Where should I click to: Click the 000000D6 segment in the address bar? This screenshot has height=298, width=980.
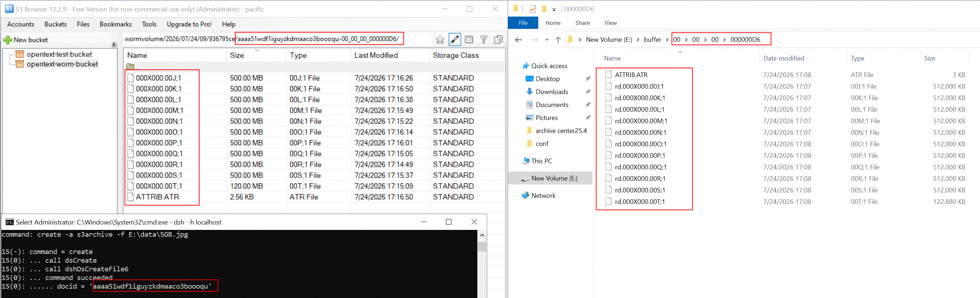click(745, 40)
